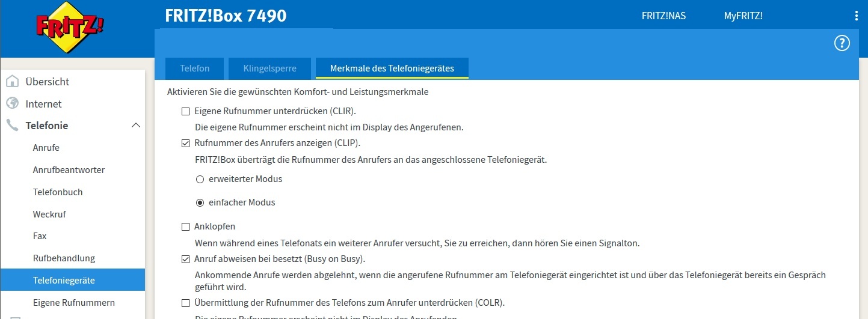
Task: Switch to the Telefon tab
Action: tap(195, 68)
